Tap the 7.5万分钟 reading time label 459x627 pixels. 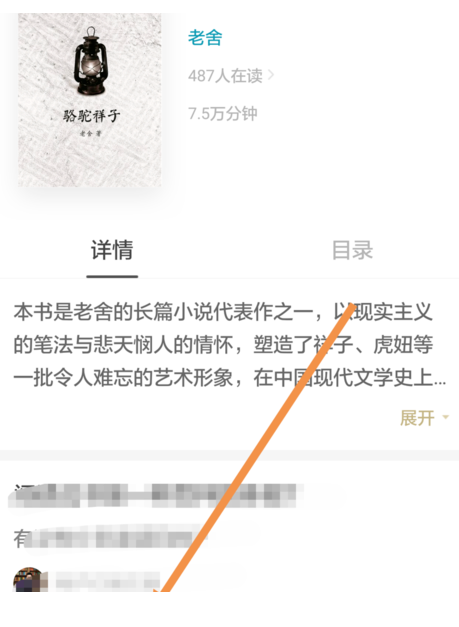[x=223, y=114]
